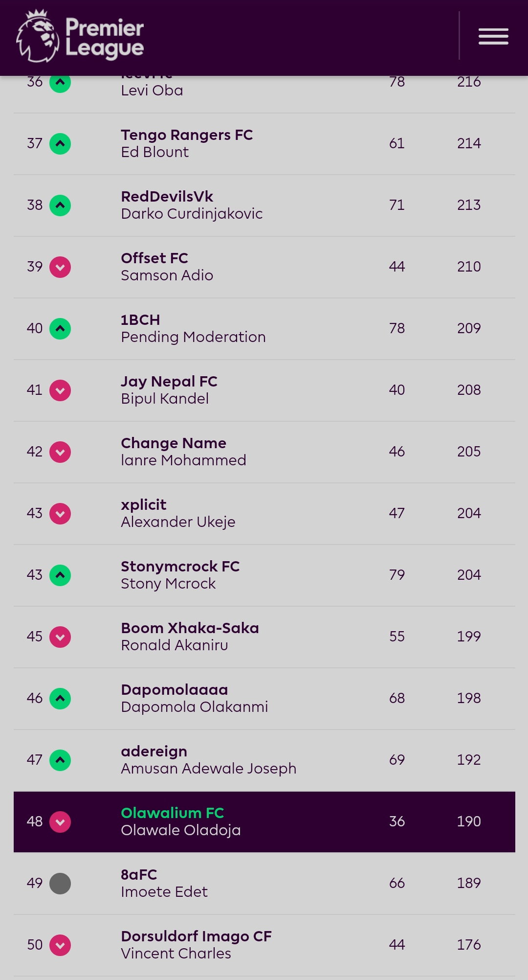Click green up arrow beside Stonymcrock FC
This screenshot has width=528, height=980.
60,575
